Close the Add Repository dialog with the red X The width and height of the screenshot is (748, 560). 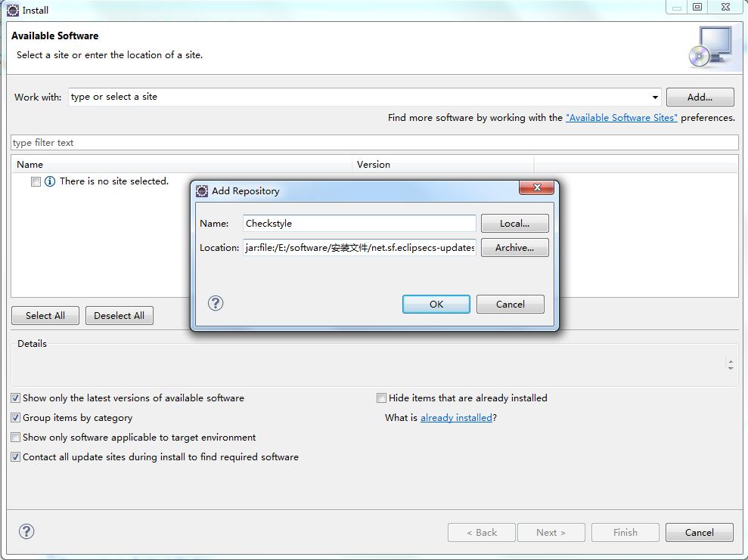point(537,187)
